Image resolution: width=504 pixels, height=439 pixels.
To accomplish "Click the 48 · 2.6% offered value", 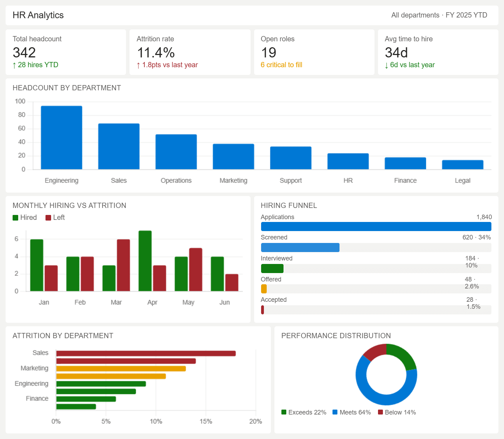I will (472, 283).
